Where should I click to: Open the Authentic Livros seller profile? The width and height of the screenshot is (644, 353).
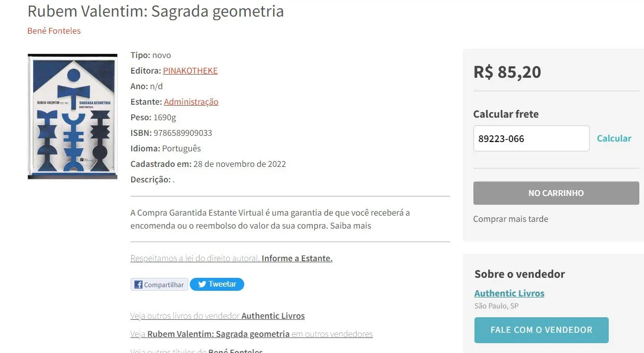pos(509,293)
